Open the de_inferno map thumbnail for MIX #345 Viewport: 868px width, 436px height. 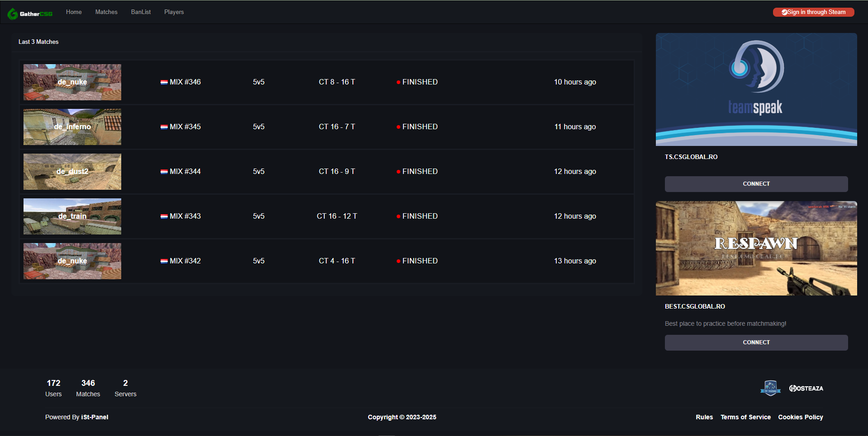[72, 127]
